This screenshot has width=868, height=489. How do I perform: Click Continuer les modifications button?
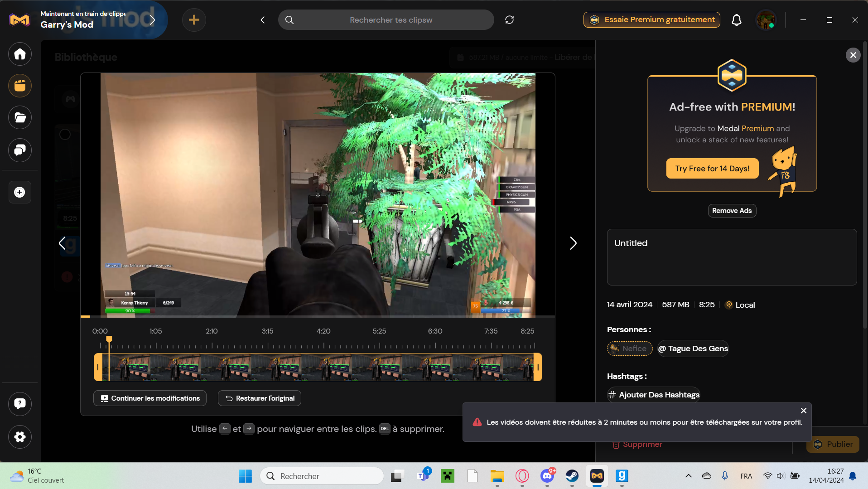[150, 398]
